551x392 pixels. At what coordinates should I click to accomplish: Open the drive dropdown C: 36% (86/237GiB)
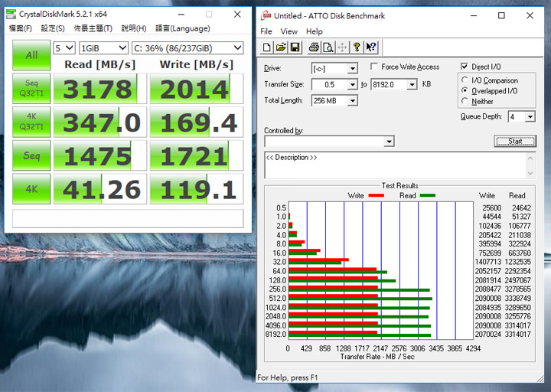(x=187, y=48)
